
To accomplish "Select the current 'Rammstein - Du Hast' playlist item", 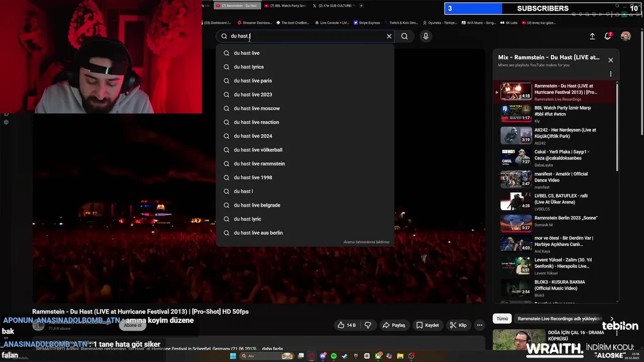I will [554, 92].
